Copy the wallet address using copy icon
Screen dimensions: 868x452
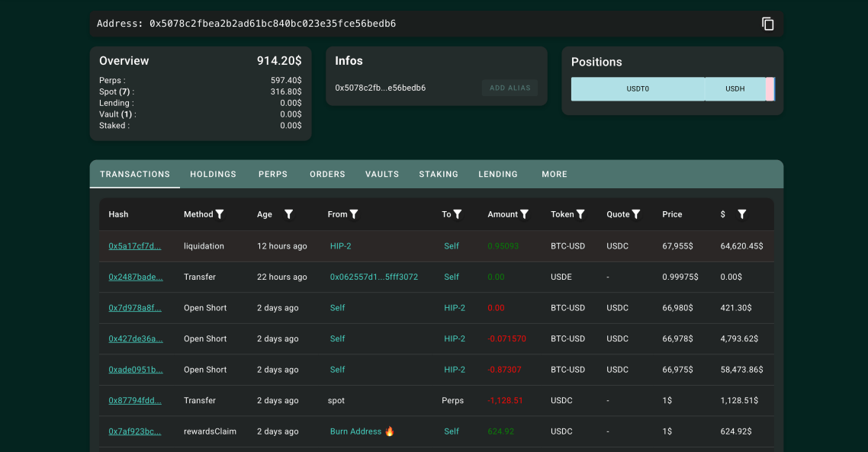point(767,24)
